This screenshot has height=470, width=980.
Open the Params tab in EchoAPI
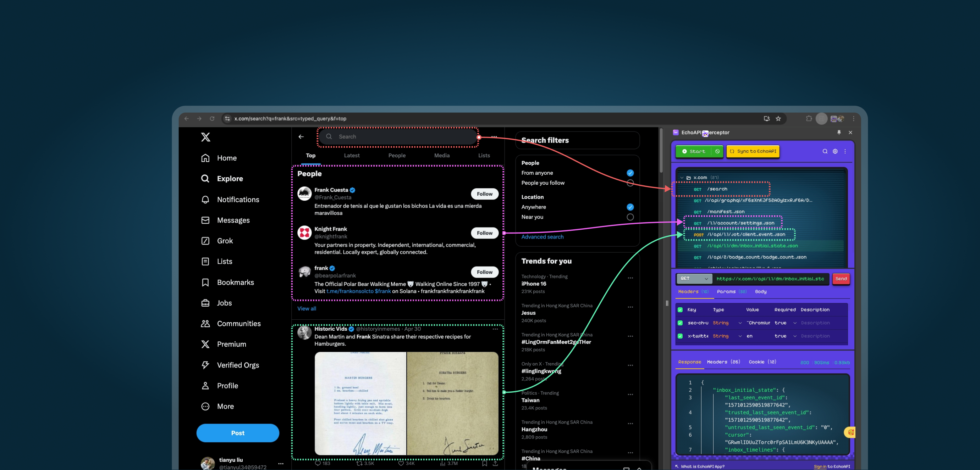tap(731, 291)
